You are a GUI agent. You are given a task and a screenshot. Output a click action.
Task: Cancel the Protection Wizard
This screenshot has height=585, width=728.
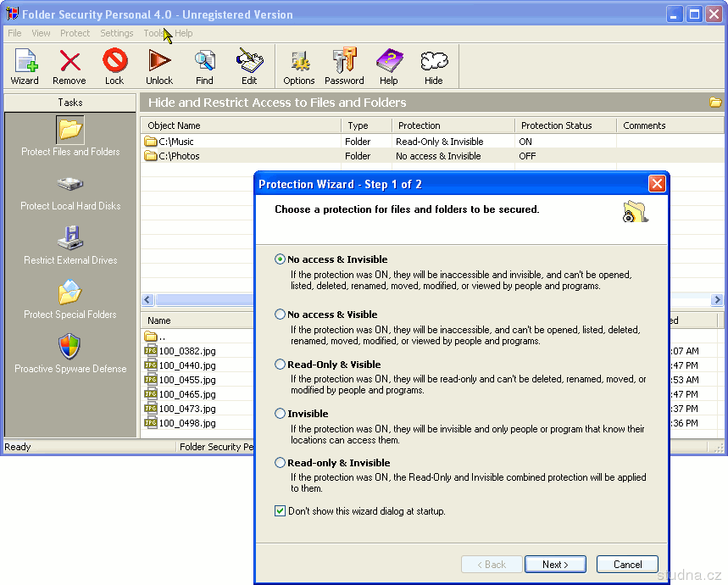(627, 565)
